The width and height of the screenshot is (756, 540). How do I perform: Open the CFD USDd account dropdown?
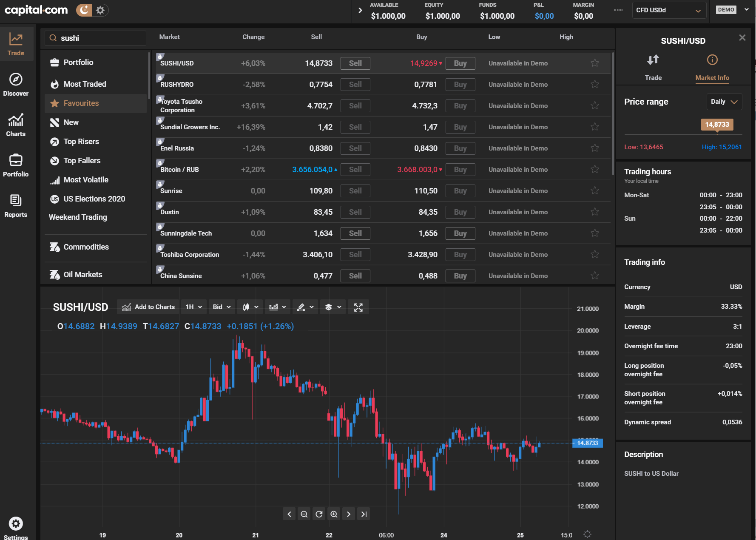669,10
